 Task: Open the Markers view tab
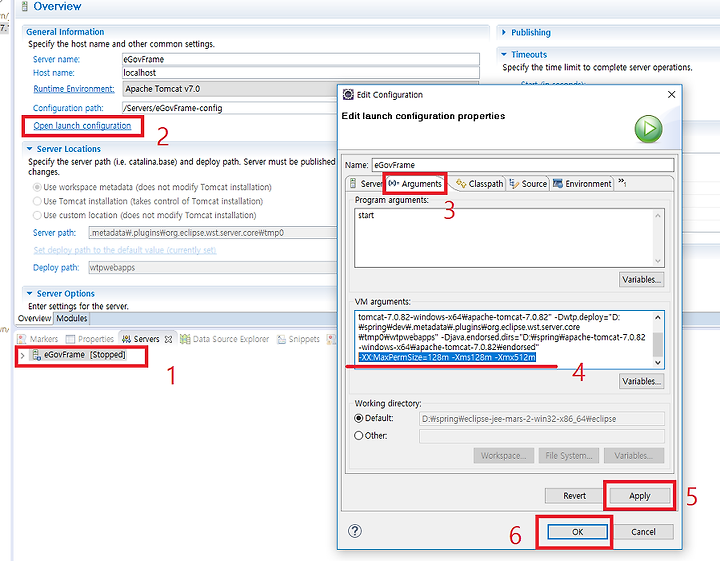[38, 339]
